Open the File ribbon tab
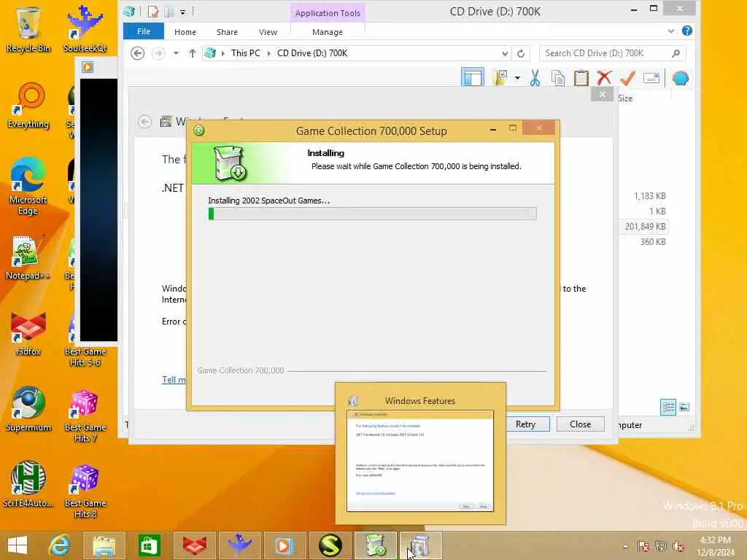747x560 pixels. tap(144, 31)
